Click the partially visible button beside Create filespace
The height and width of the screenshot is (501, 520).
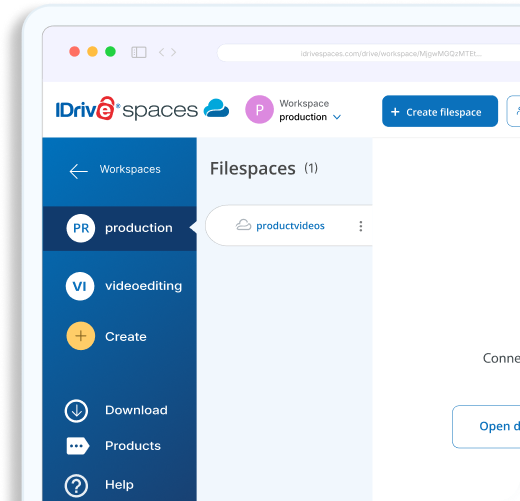coord(513,111)
